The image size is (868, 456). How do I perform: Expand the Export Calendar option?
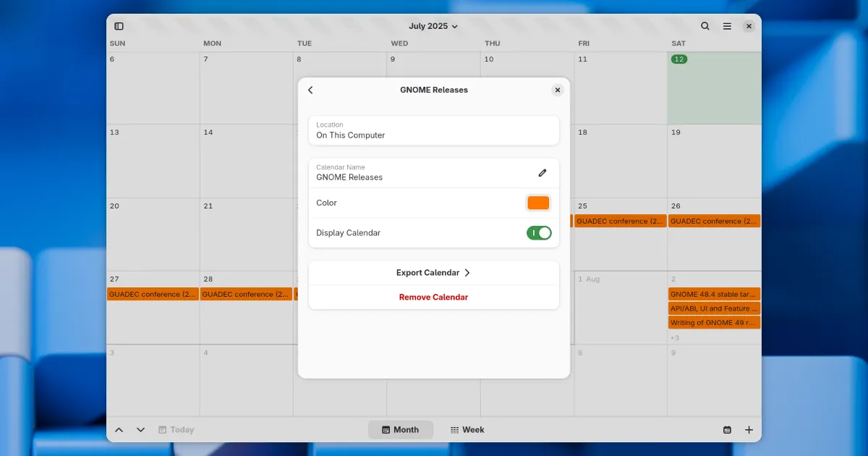pyautogui.click(x=433, y=273)
